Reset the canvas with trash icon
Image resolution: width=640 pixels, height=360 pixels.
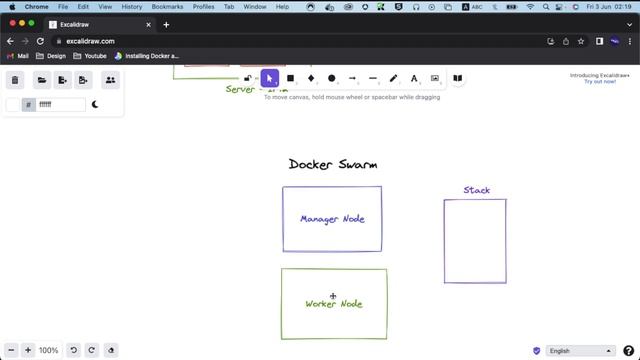pyautogui.click(x=15, y=80)
